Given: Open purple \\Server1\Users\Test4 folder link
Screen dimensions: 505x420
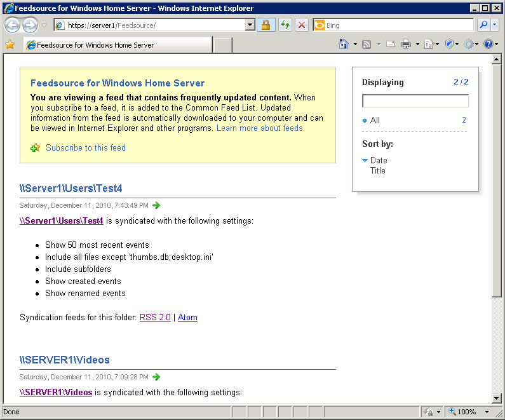Looking at the screenshot, I should tap(61, 220).
